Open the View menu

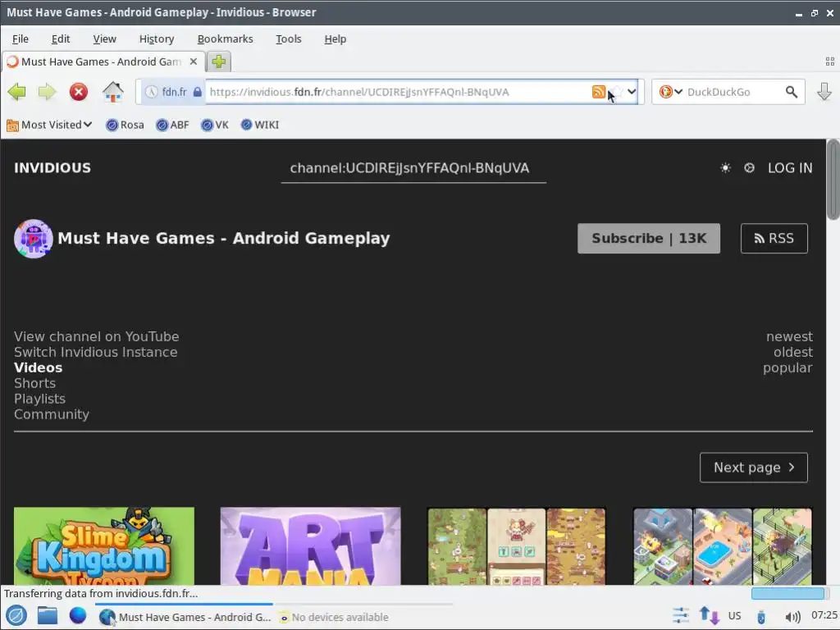click(x=104, y=39)
